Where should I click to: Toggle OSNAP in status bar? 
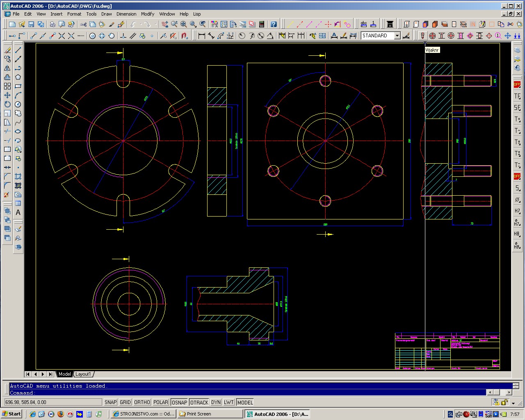coord(179,402)
